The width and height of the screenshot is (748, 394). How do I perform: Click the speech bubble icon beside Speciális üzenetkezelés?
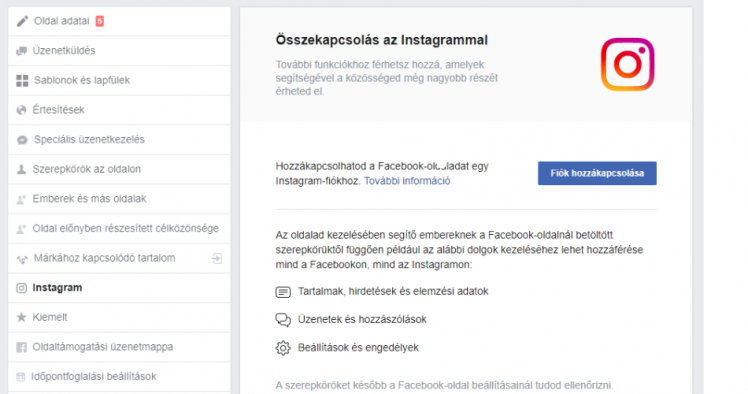click(x=22, y=140)
